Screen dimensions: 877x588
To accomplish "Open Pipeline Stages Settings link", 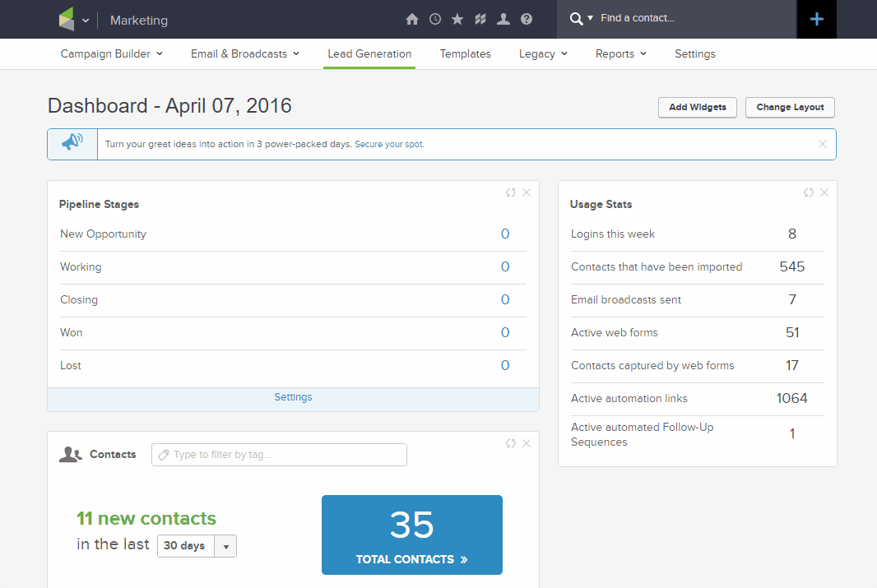I will coord(293,397).
